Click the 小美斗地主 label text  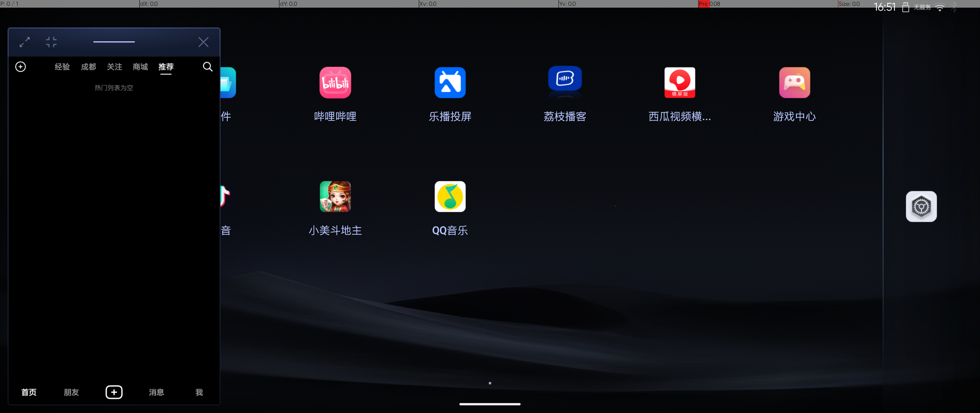point(335,231)
